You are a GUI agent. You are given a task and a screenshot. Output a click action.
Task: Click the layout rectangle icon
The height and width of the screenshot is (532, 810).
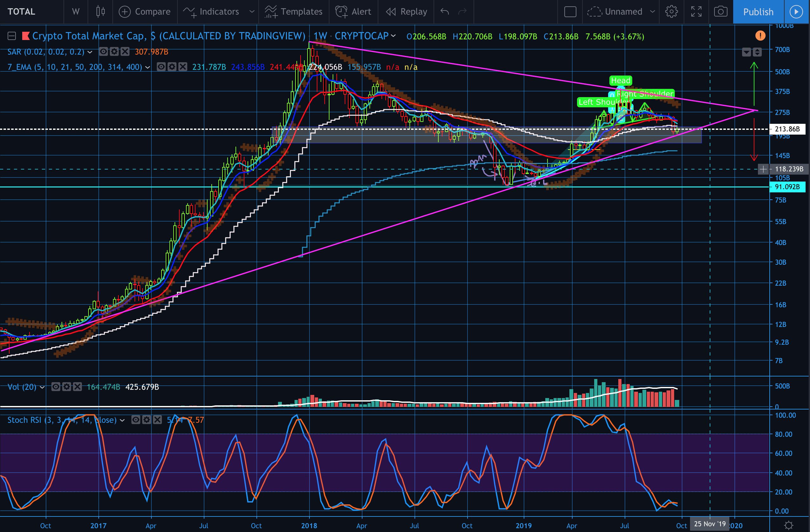tap(570, 11)
